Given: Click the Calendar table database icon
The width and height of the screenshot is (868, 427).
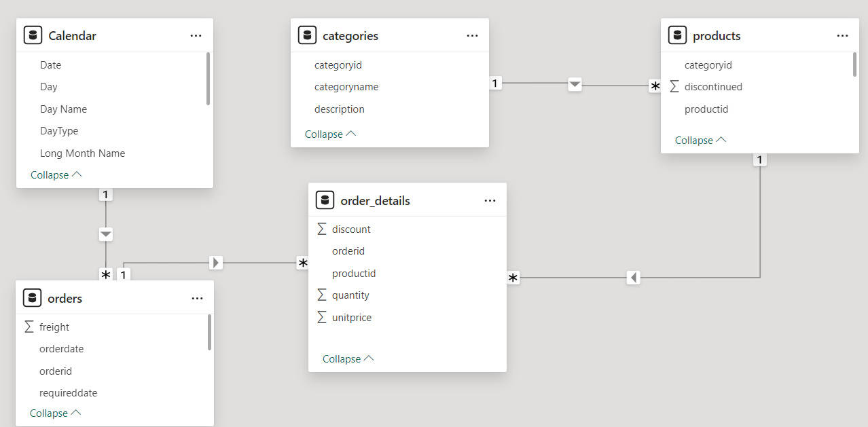Looking at the screenshot, I should [33, 35].
